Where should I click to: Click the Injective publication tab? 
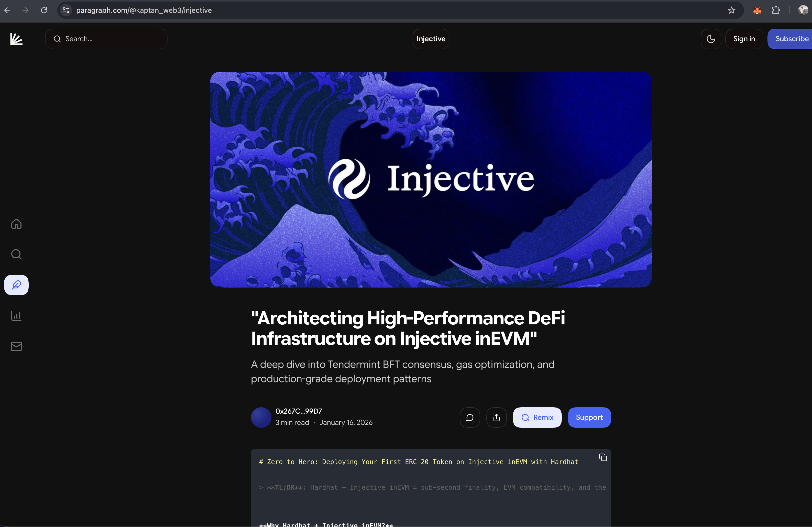[x=431, y=39]
